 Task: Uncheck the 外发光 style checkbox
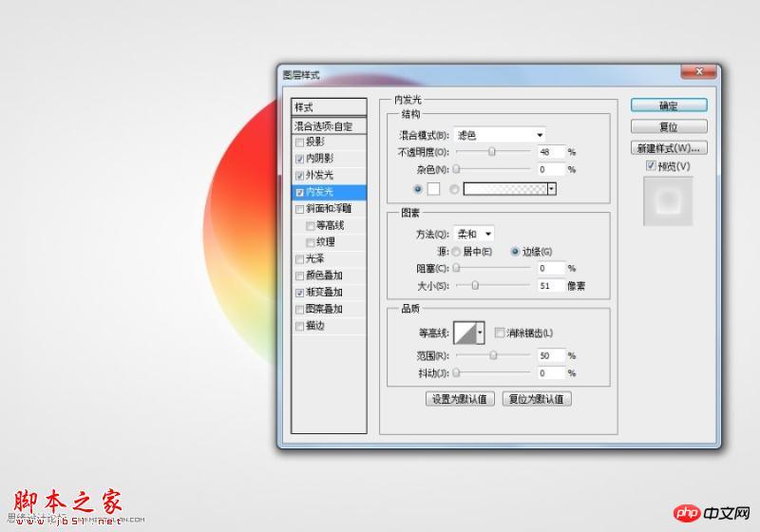(299, 176)
